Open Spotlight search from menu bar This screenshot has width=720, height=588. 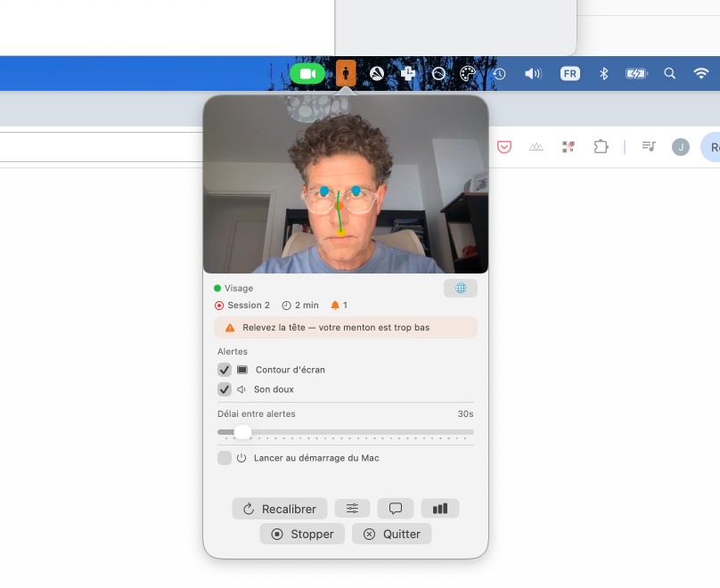coord(669,73)
